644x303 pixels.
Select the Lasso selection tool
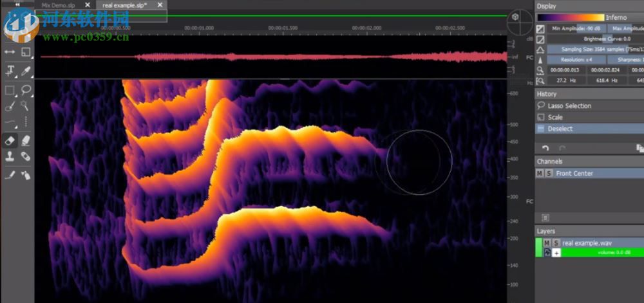click(26, 90)
